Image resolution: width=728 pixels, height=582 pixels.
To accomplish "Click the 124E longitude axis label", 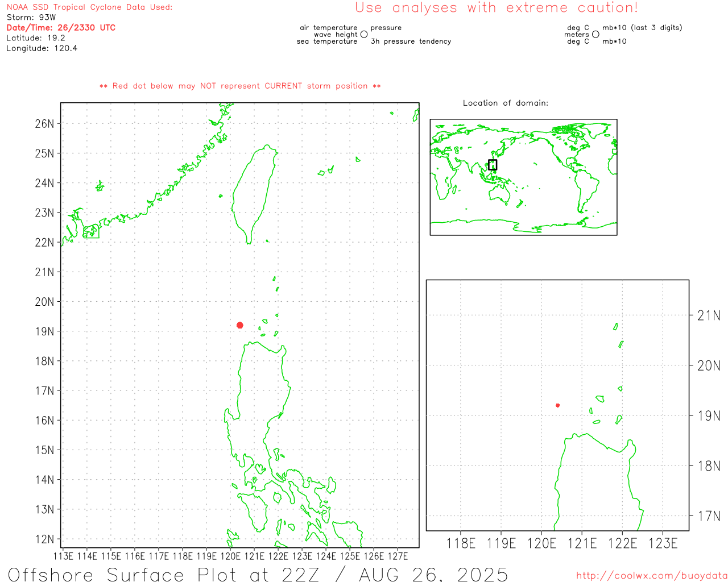I will (326, 556).
